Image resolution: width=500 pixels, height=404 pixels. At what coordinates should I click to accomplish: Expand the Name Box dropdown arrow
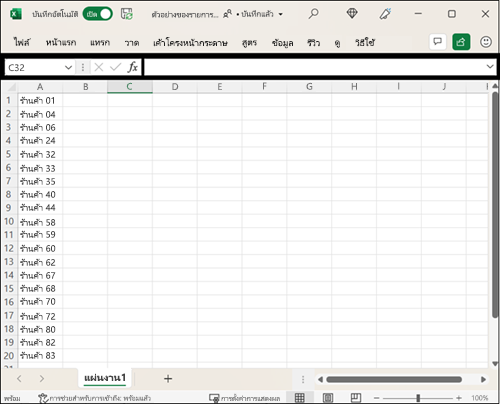[68, 68]
